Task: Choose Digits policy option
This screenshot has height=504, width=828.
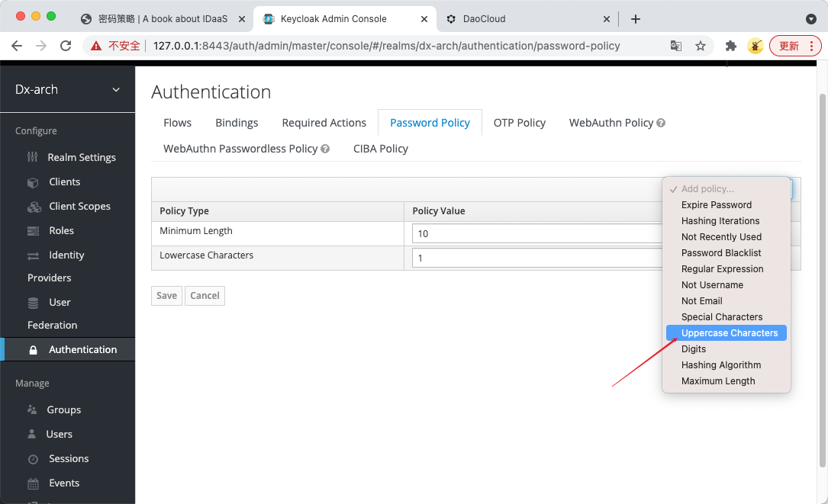Action: click(727, 349)
